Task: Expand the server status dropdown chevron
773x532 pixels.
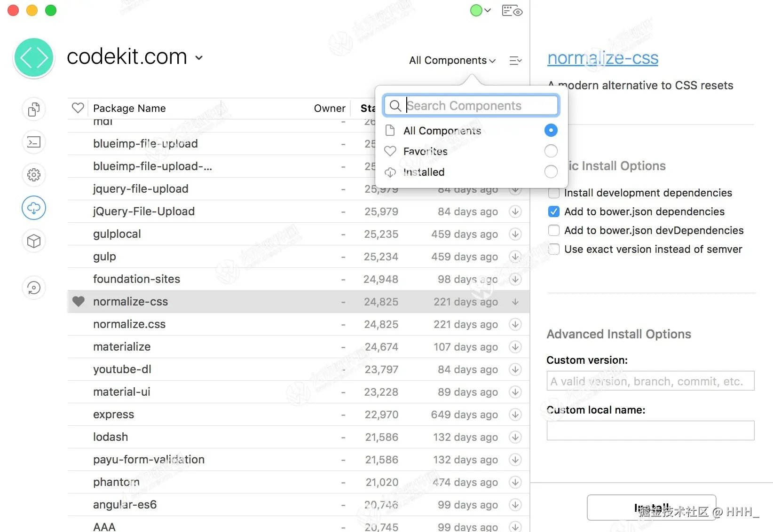Action: click(x=488, y=10)
